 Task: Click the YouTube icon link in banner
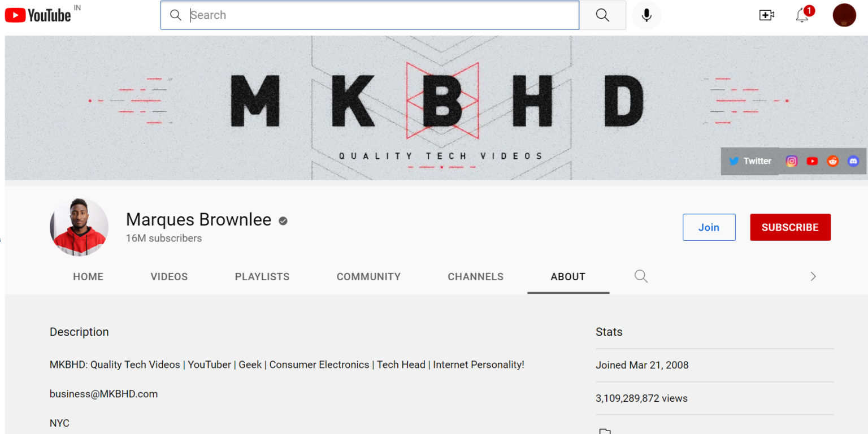click(812, 161)
